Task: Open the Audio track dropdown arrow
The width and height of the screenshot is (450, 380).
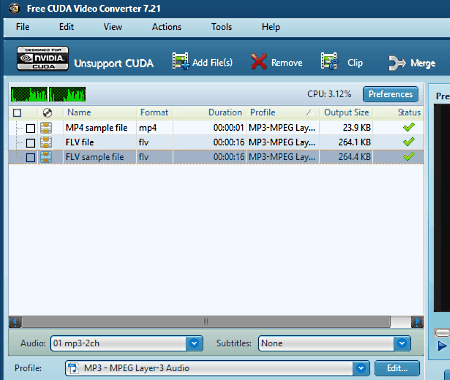Action: 194,343
